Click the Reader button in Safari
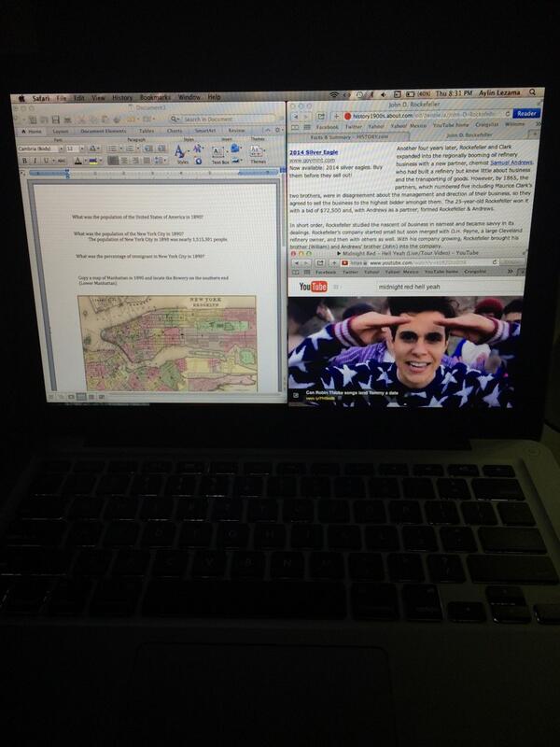 [526, 113]
